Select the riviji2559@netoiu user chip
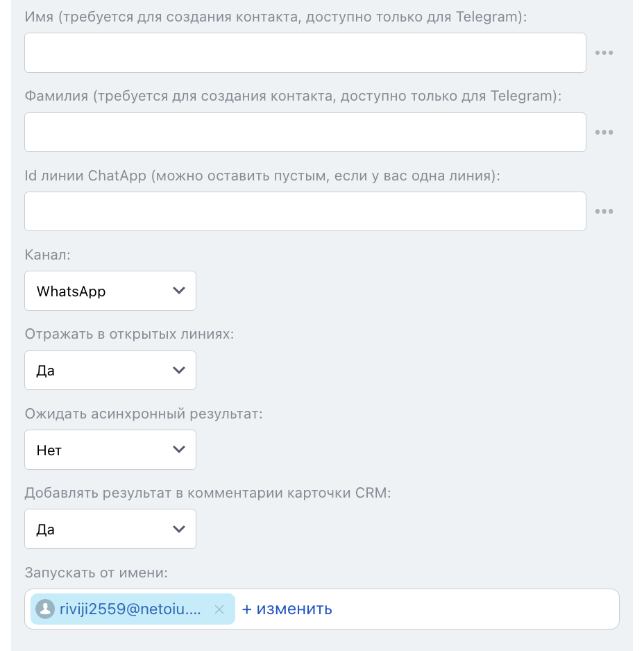 pyautogui.click(x=130, y=609)
